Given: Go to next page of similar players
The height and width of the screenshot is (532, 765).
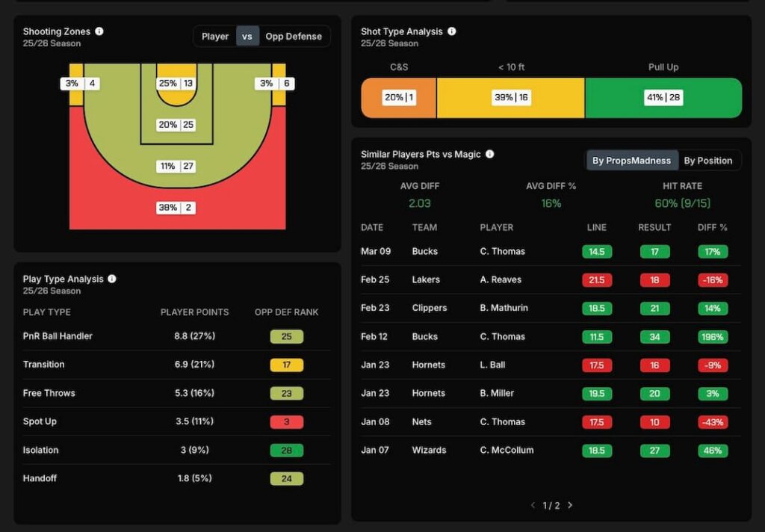Looking at the screenshot, I should [570, 505].
